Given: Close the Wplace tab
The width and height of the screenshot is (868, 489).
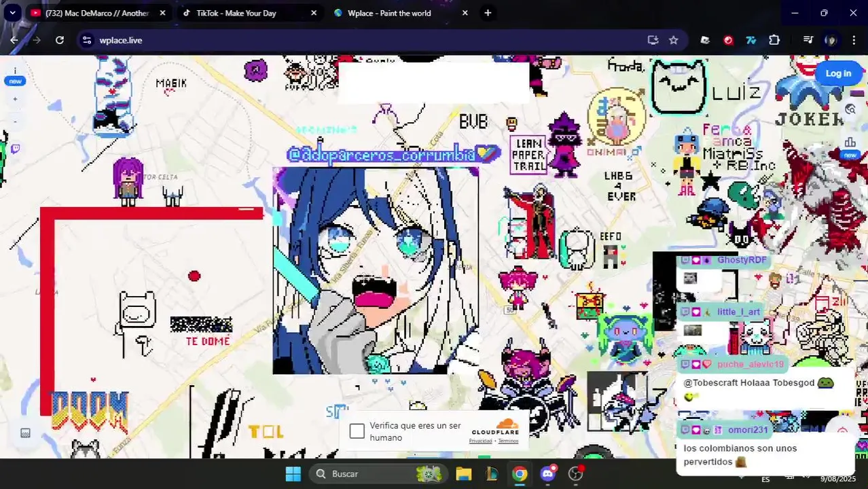Looking at the screenshot, I should tap(465, 13).
